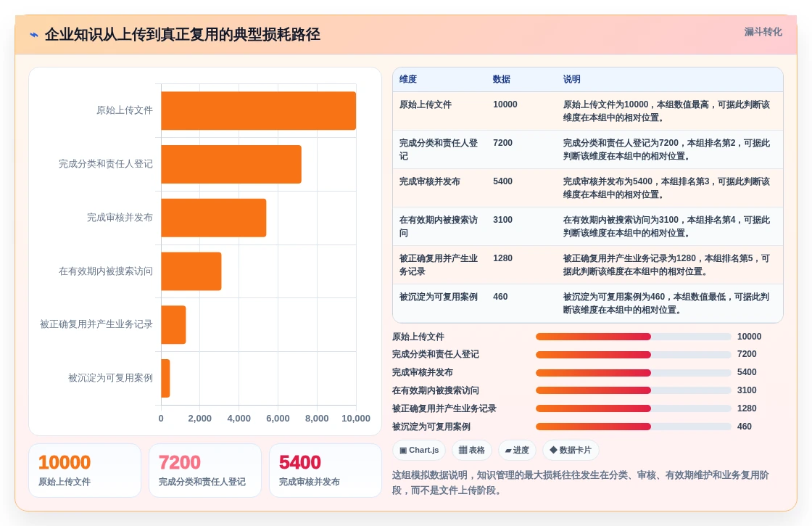Click 被沉淀为可复用案例 in the table's 维度 column
Viewport: 812px width, 526px height.
[439, 297]
